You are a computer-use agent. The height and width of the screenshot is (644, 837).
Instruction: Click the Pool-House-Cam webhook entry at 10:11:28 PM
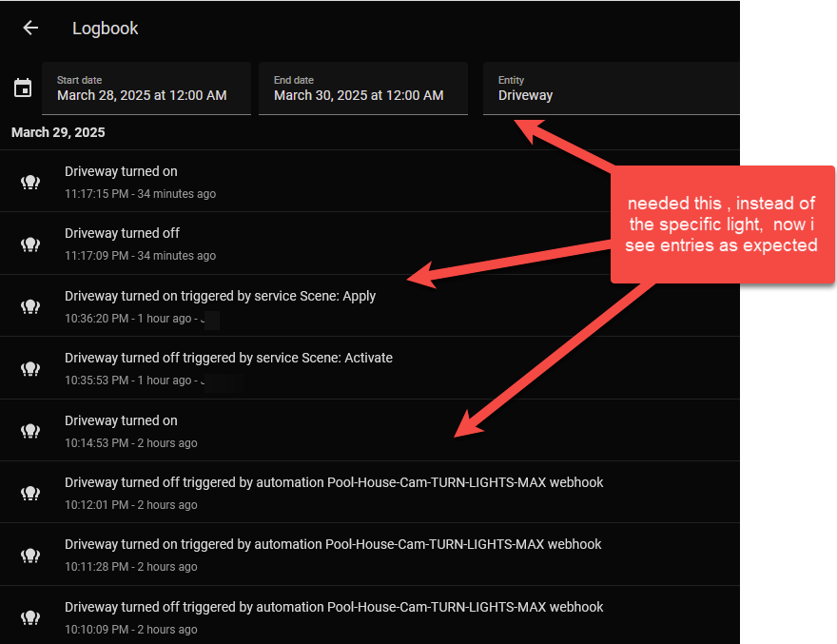333,543
